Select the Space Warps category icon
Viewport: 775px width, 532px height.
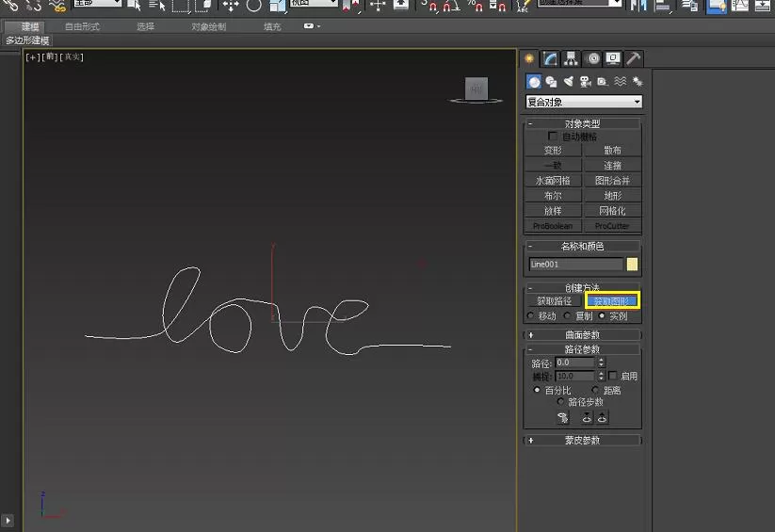[x=620, y=82]
